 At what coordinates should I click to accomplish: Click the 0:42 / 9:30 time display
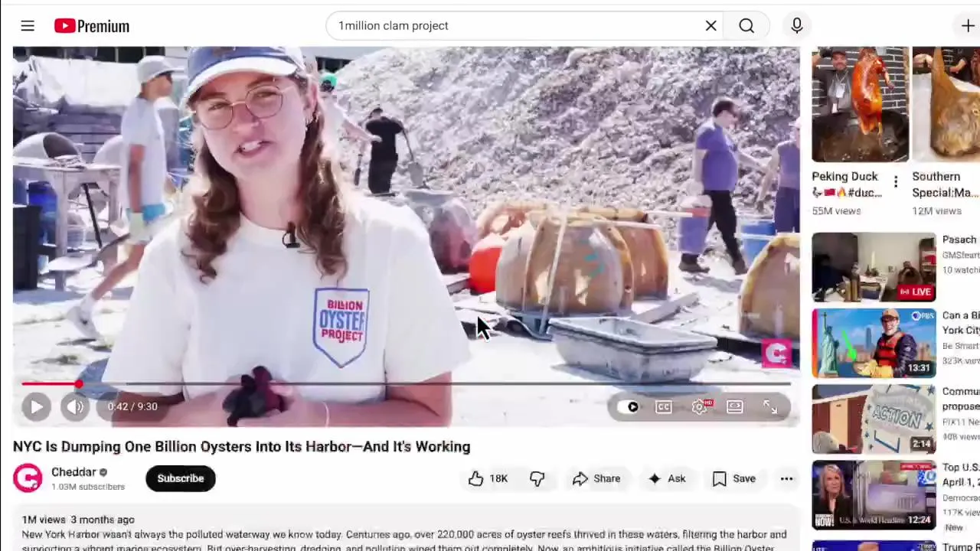(x=132, y=407)
